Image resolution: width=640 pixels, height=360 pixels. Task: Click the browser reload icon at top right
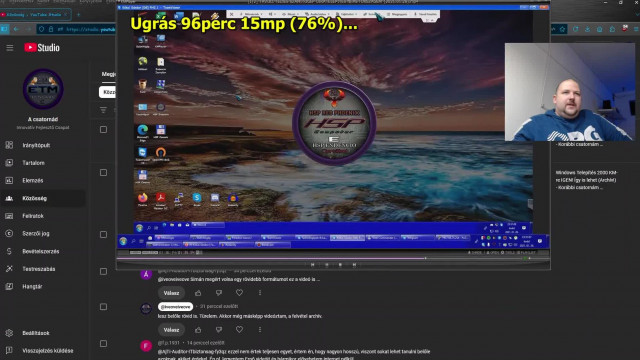click(x=576, y=29)
